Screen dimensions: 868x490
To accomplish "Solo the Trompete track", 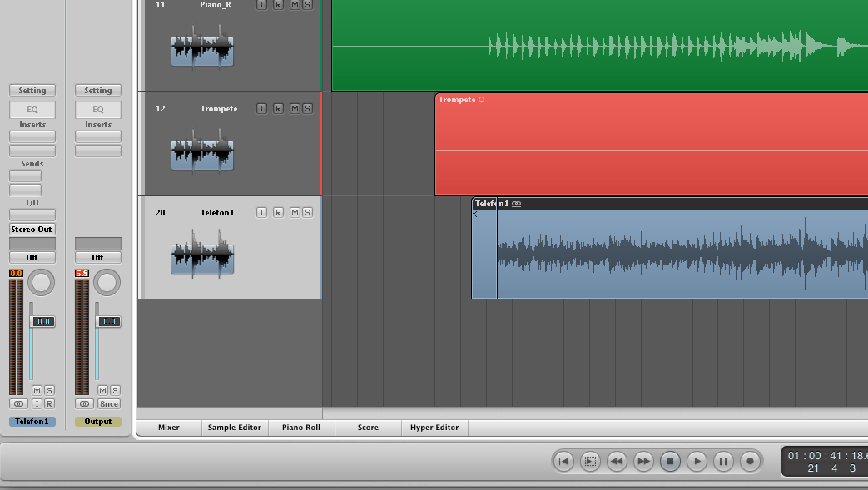I will [307, 108].
